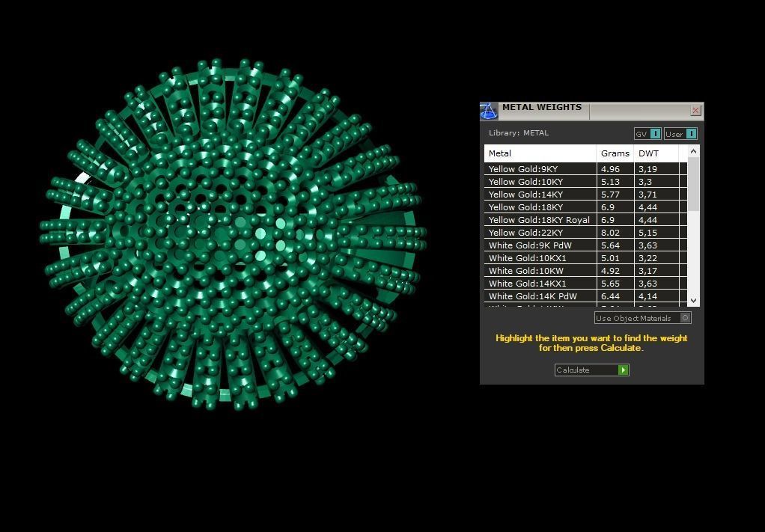This screenshot has width=765, height=532.
Task: Click the metal list scrollbar thumb
Action: [693, 184]
